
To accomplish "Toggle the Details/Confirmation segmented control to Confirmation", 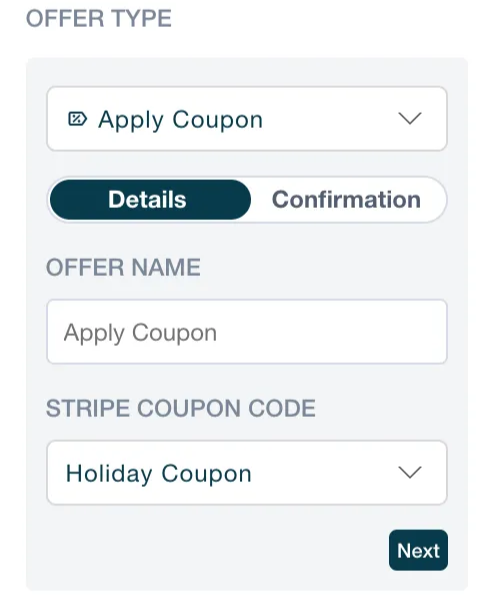I will (346, 200).
